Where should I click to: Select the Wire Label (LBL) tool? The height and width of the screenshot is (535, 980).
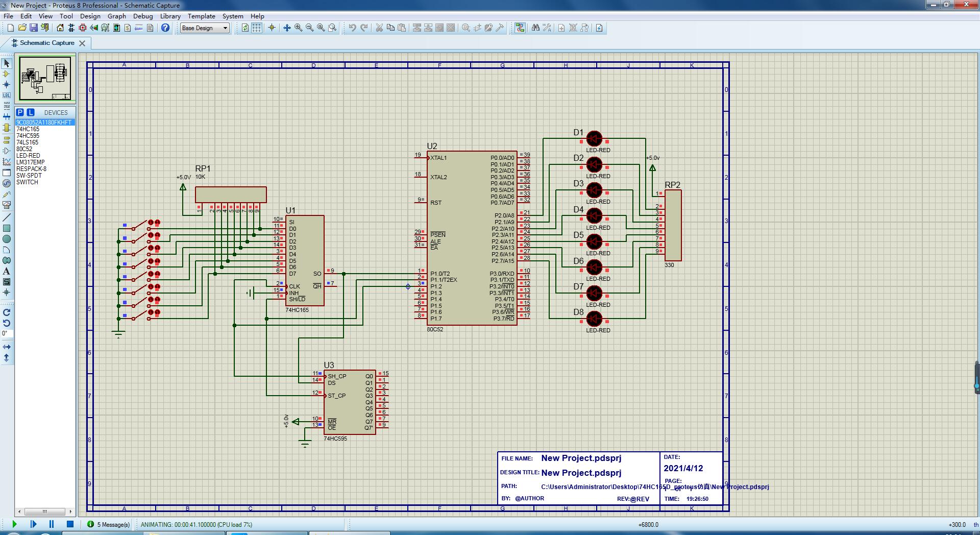(7, 95)
